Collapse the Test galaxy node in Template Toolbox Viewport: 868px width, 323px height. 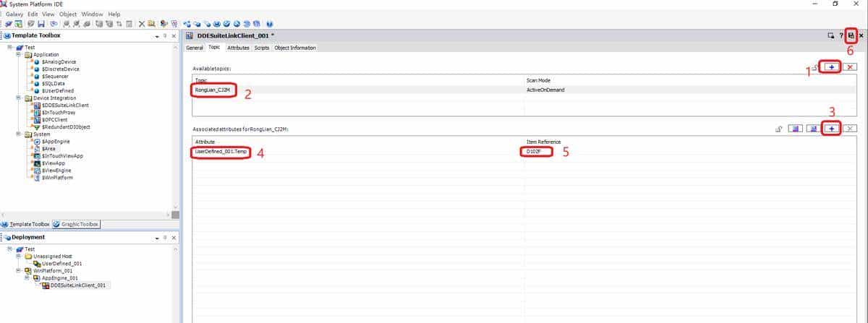[10, 48]
